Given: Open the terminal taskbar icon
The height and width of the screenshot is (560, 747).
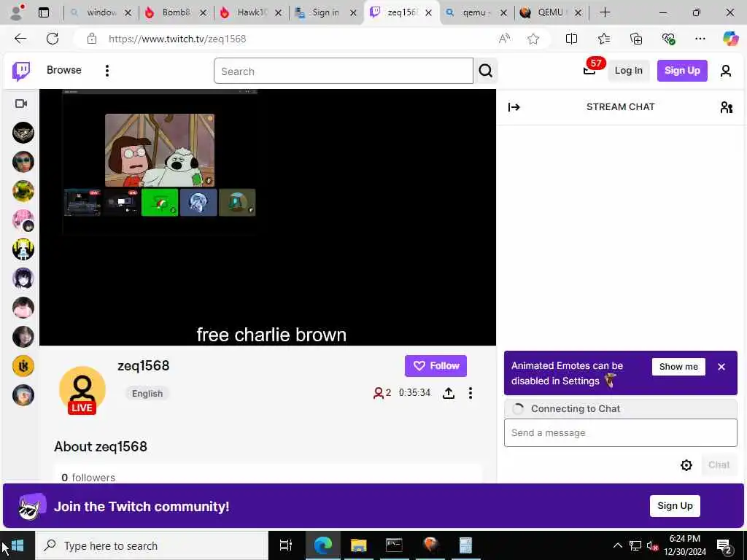Looking at the screenshot, I should 394,545.
